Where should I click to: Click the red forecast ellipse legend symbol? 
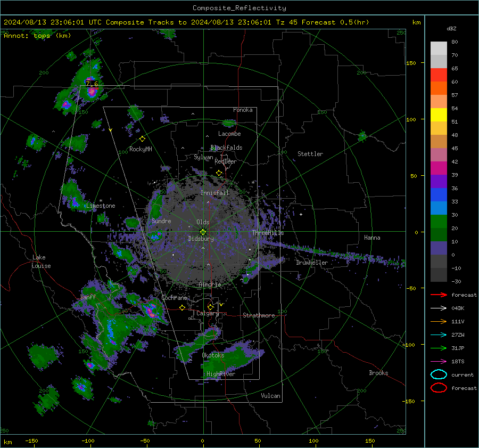click(439, 388)
